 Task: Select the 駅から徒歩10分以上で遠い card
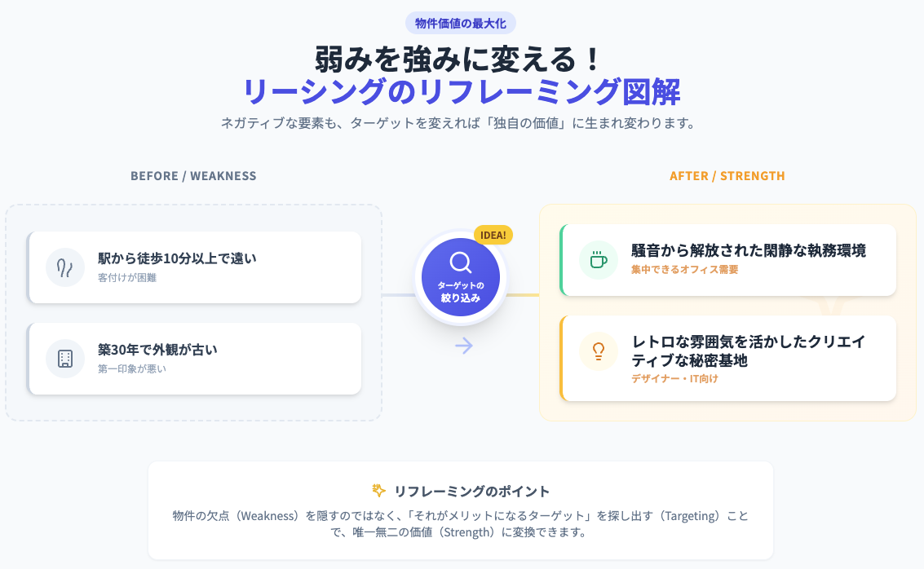coord(196,267)
